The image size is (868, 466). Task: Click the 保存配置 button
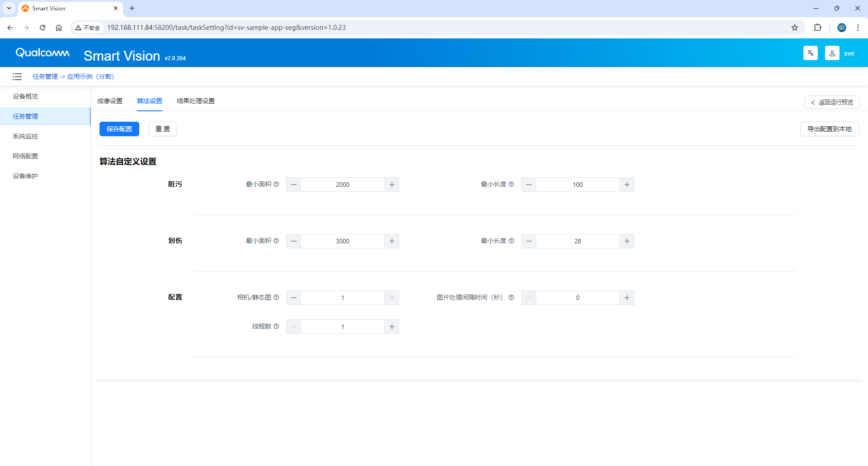pos(119,129)
